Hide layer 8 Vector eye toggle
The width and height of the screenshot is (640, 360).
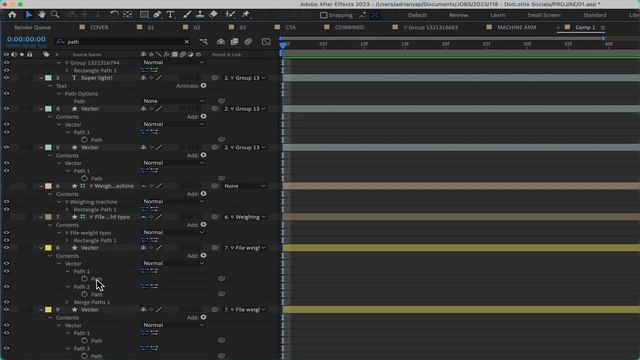(6, 248)
